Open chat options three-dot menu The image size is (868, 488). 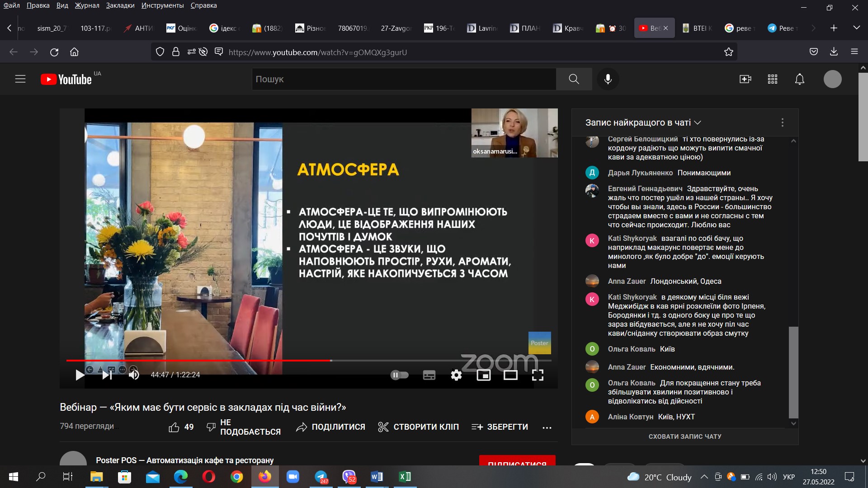pyautogui.click(x=783, y=122)
